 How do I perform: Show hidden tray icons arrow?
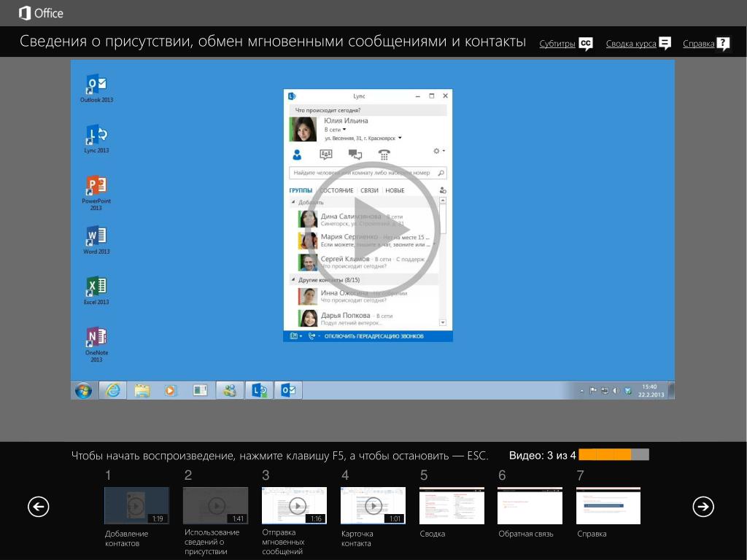tap(581, 392)
